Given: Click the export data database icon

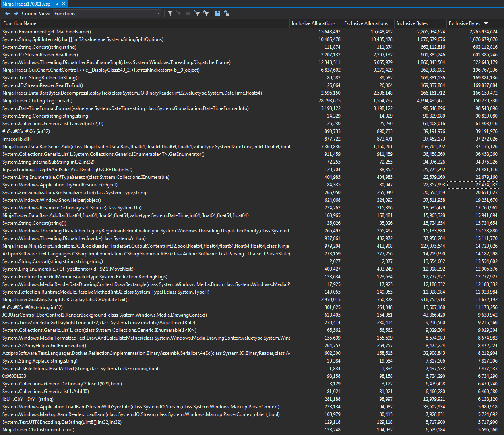Looking at the screenshot, I should click(227, 13).
